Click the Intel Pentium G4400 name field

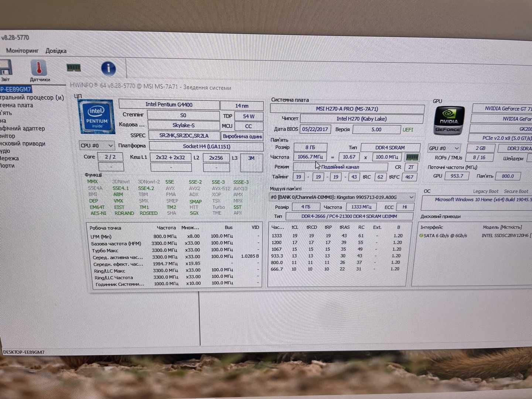[169, 105]
